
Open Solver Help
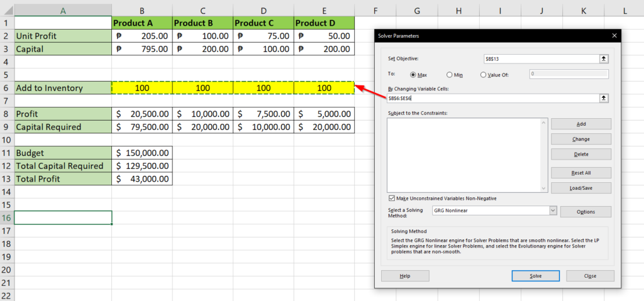coord(405,276)
